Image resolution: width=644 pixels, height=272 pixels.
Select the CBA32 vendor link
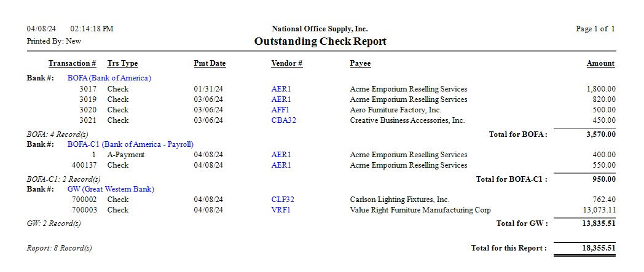[x=283, y=120]
